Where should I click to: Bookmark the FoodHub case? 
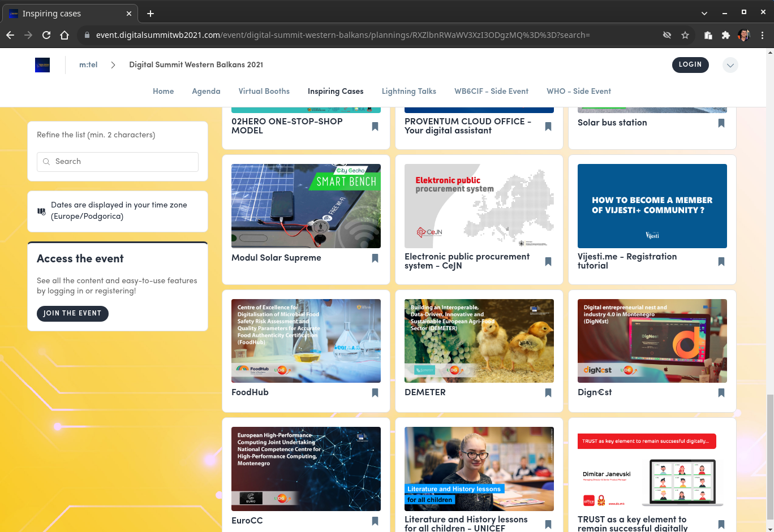pos(375,393)
